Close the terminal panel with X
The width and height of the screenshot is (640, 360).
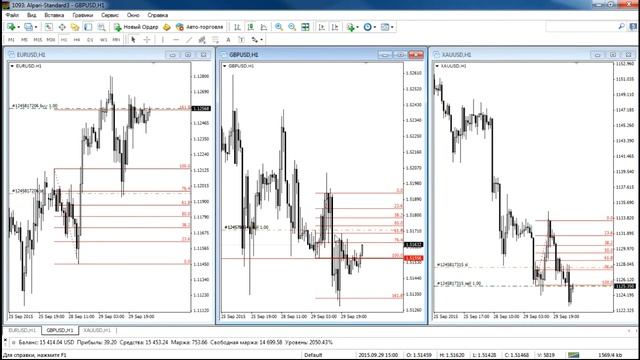tap(5, 340)
